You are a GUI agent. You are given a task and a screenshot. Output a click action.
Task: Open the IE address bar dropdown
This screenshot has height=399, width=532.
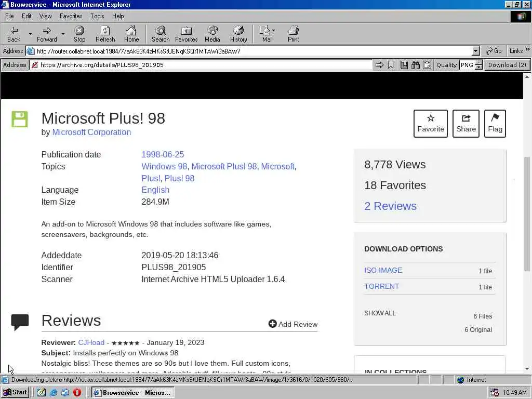tap(476, 51)
